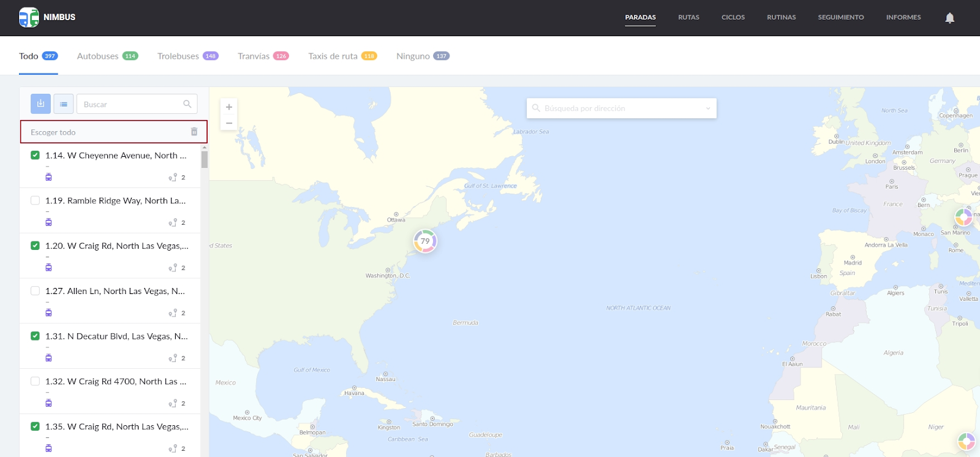Zoom in on the map
Screen dimensions: 980x457
pyautogui.click(x=229, y=107)
